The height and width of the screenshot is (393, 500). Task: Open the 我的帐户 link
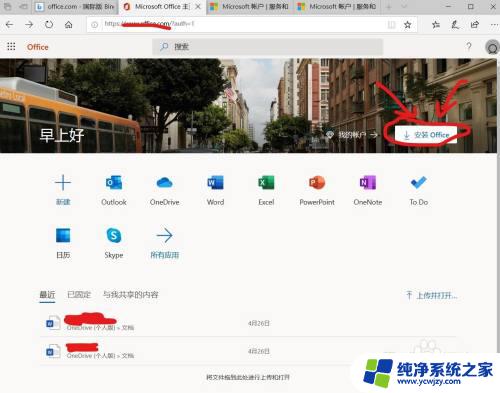pyautogui.click(x=352, y=135)
